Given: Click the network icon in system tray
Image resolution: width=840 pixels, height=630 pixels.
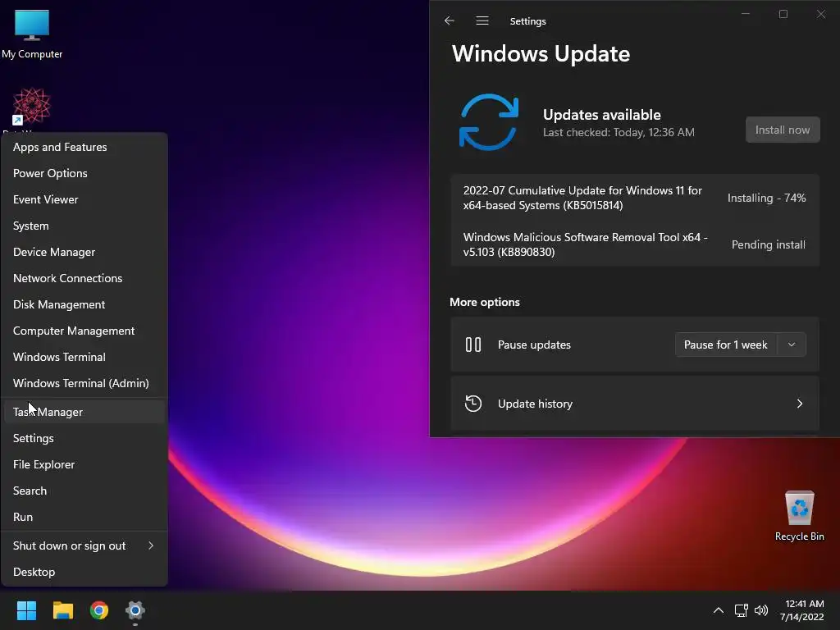Looking at the screenshot, I should (742, 610).
